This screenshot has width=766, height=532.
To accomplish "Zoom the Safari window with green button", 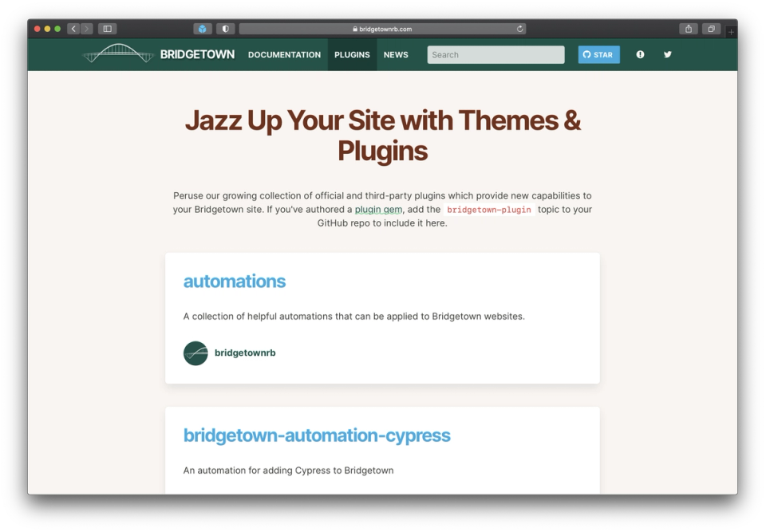I will point(57,29).
